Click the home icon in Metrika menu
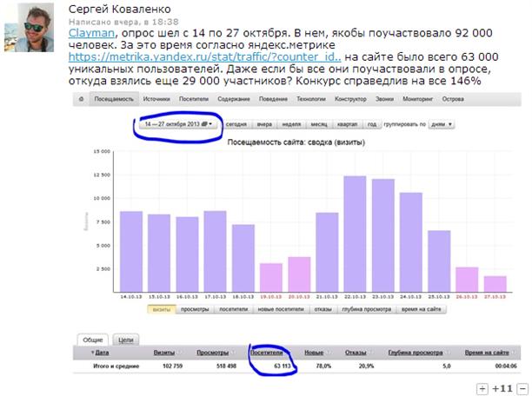 80,101
